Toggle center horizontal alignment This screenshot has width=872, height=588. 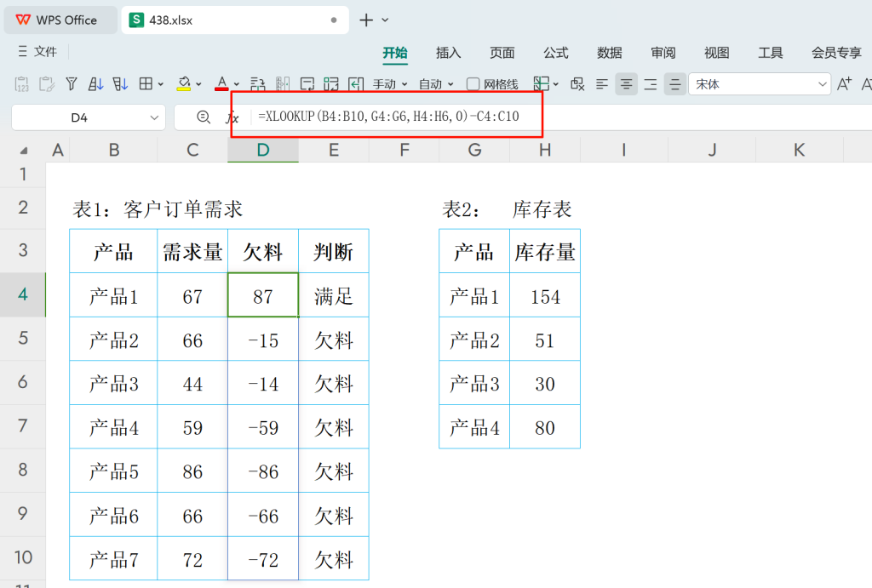click(626, 84)
